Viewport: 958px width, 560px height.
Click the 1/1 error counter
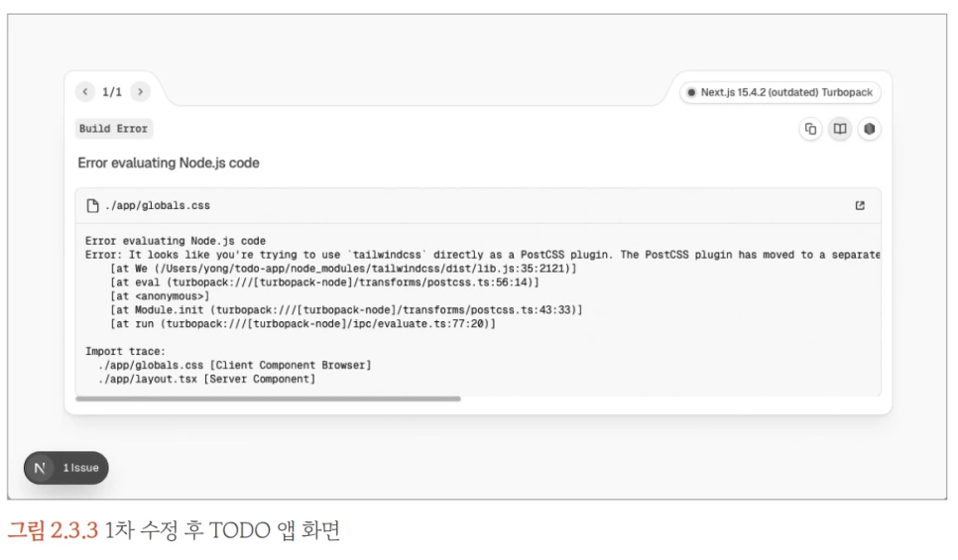click(x=112, y=91)
